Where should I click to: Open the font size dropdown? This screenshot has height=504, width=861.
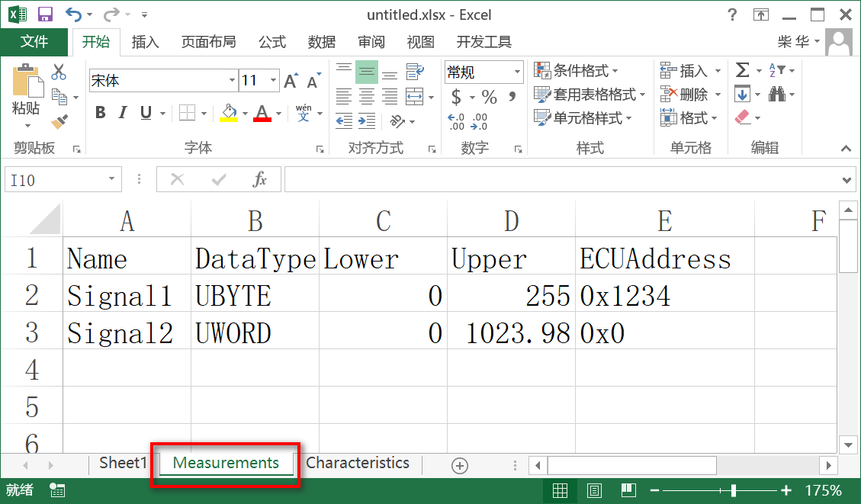click(273, 80)
